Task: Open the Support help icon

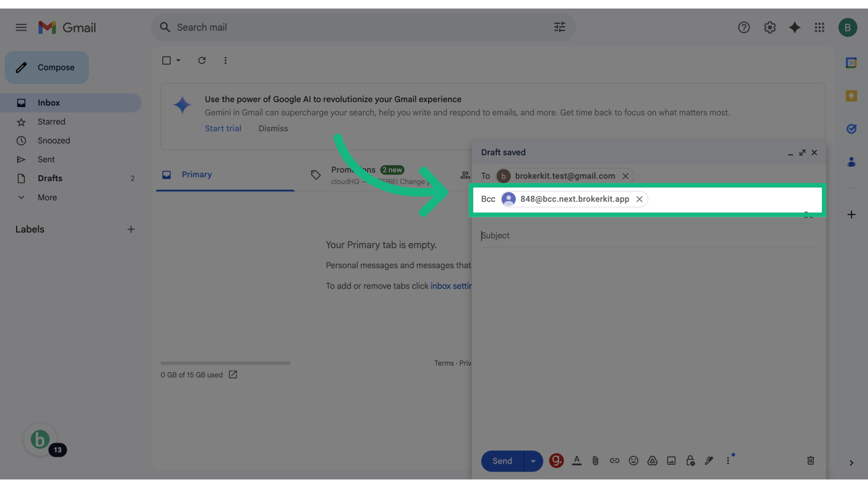Action: point(744,28)
